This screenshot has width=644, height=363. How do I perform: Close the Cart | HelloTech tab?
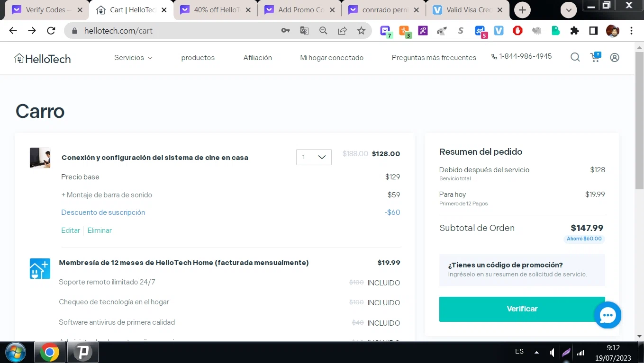click(x=164, y=9)
